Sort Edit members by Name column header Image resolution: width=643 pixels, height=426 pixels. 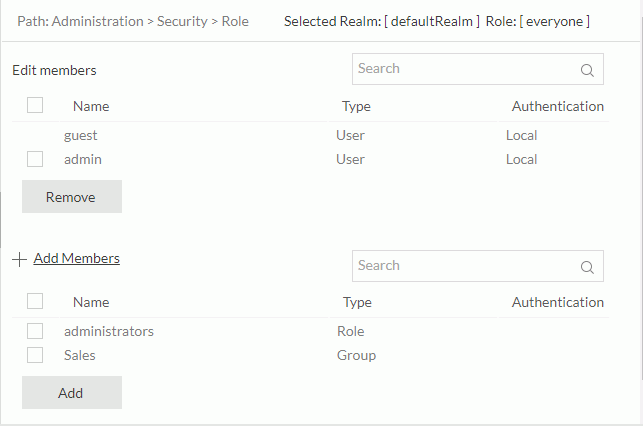click(91, 106)
